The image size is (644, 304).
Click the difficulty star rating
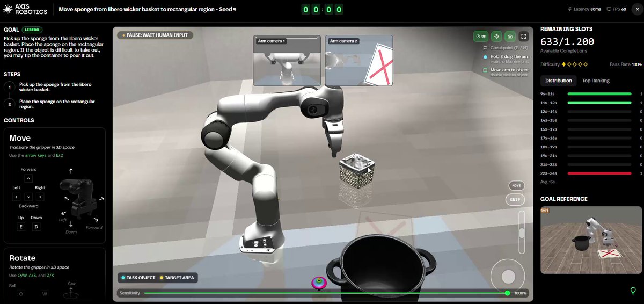coord(574,64)
